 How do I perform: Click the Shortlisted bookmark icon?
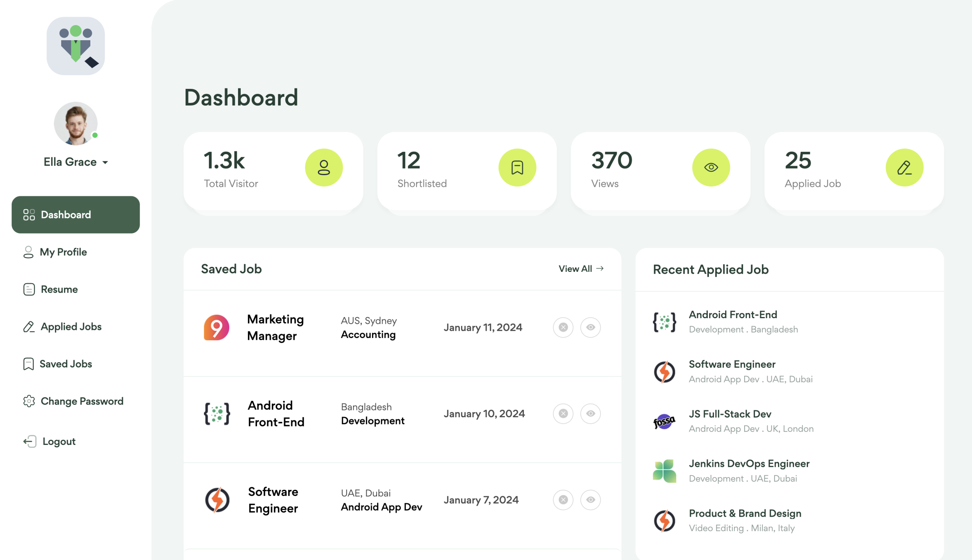click(517, 168)
